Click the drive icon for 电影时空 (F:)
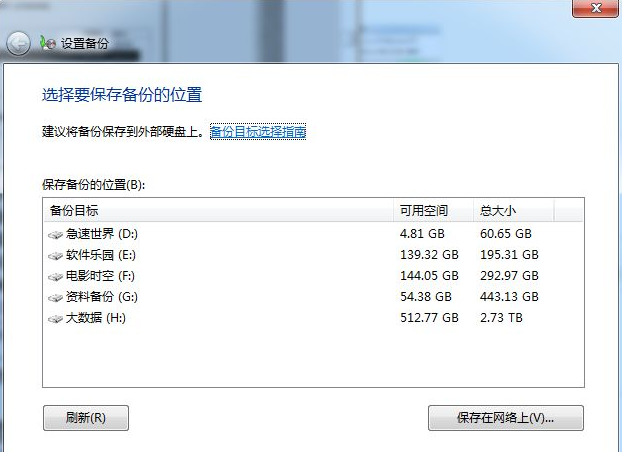This screenshot has height=452, width=622. (x=56, y=277)
